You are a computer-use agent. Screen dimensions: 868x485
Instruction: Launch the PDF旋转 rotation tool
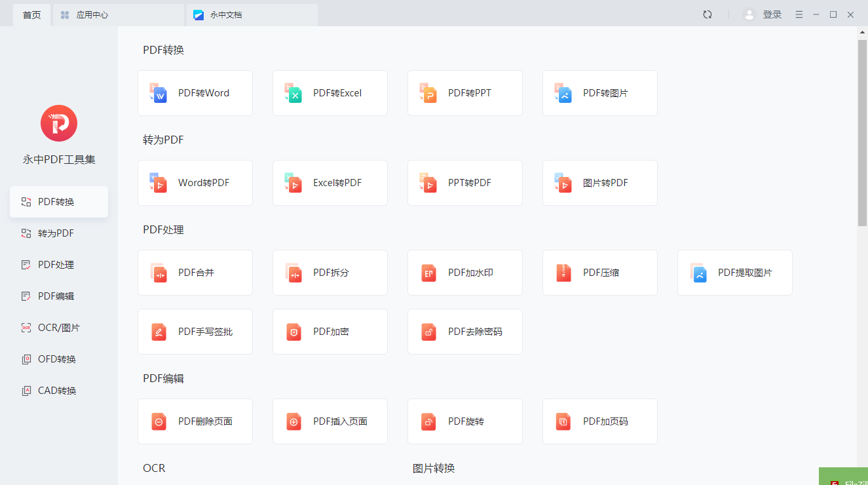pos(464,421)
